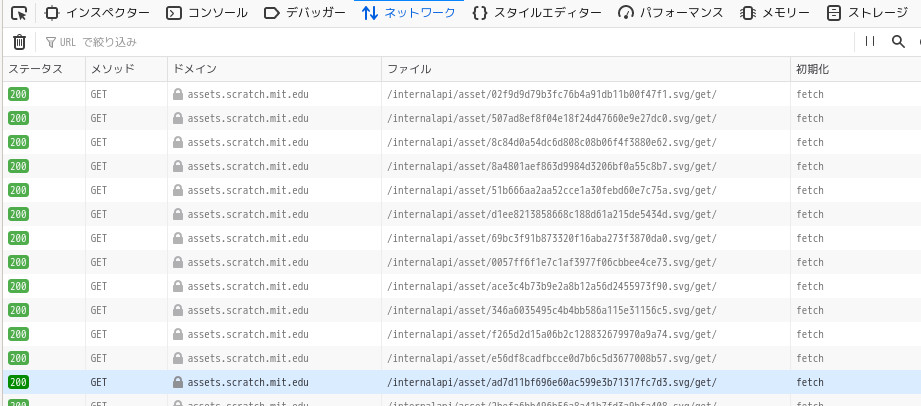Open the スタイルエディター tab
The width and height of the screenshot is (921, 406).
537,13
